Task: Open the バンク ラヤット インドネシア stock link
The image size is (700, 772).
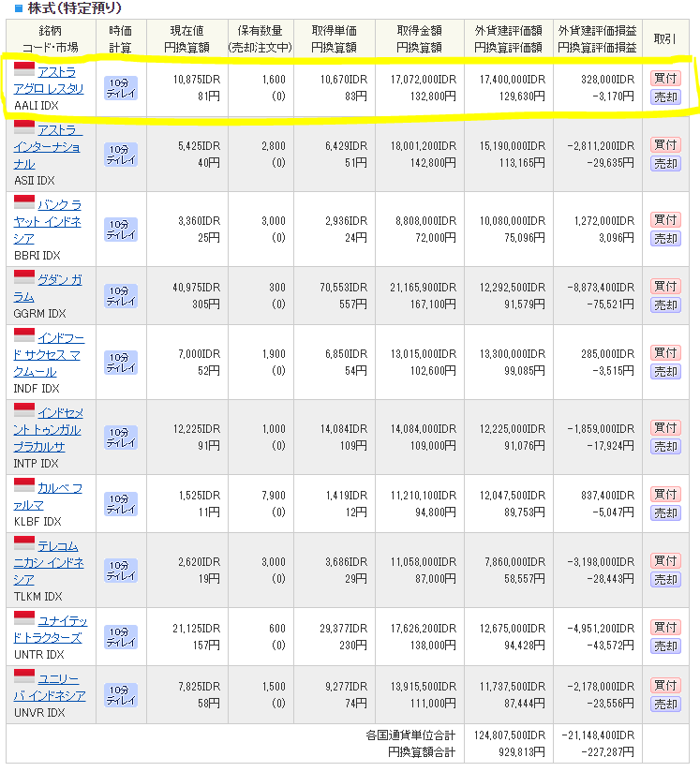Action: 56,220
